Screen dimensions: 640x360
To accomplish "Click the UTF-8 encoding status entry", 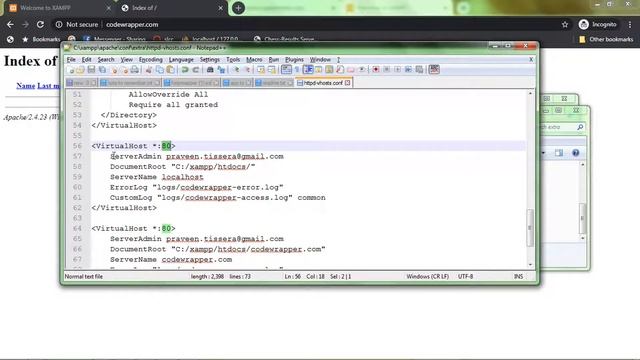I will point(465,276).
